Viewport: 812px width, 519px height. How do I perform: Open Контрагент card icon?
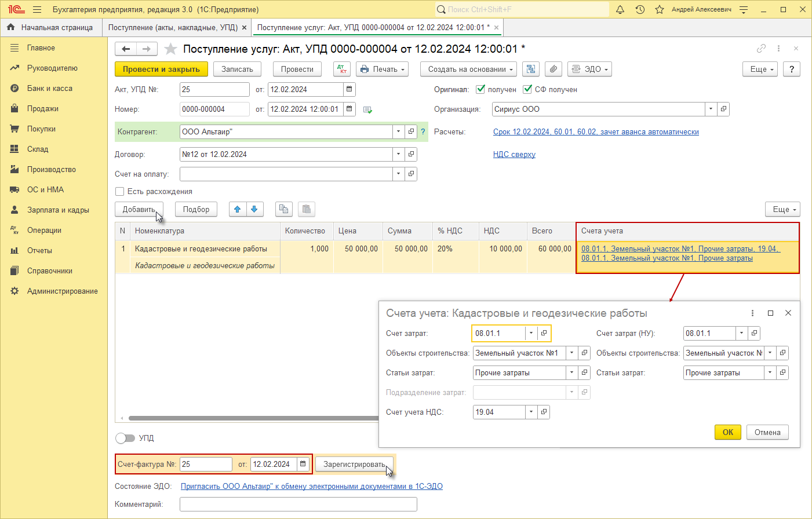pos(411,131)
